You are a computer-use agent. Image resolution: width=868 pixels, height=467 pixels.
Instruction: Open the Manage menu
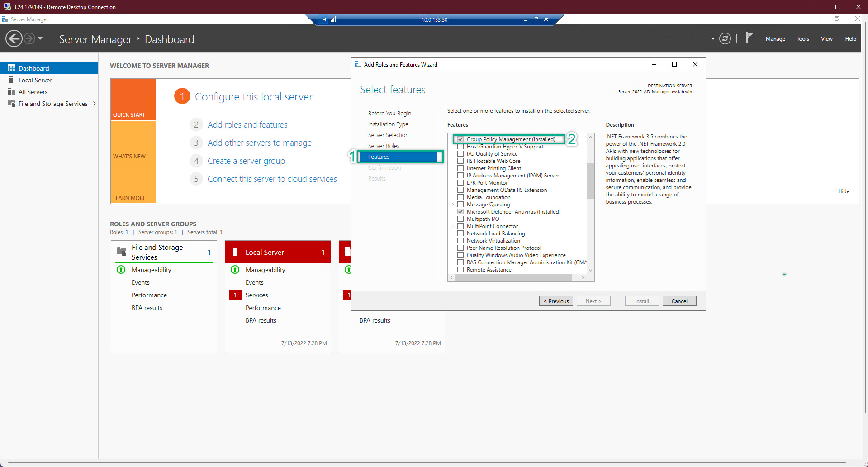(775, 39)
